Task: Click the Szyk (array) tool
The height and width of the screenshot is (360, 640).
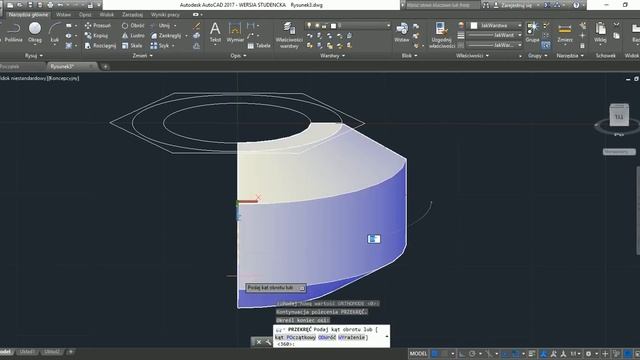Action: click(x=160, y=46)
